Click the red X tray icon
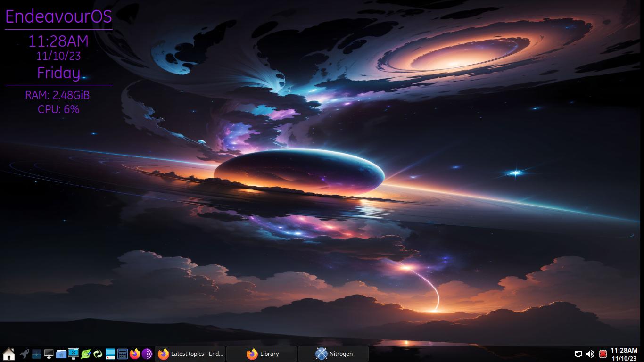The width and height of the screenshot is (644, 362). [603, 354]
